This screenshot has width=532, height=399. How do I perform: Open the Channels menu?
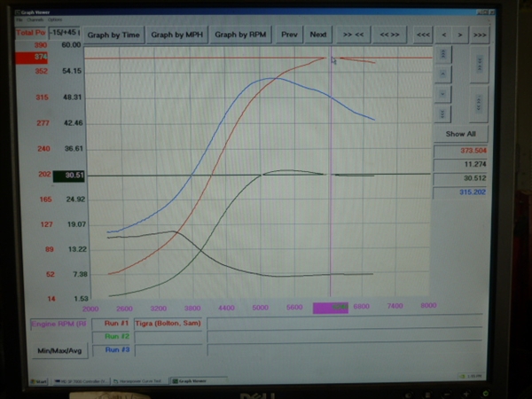pos(35,20)
